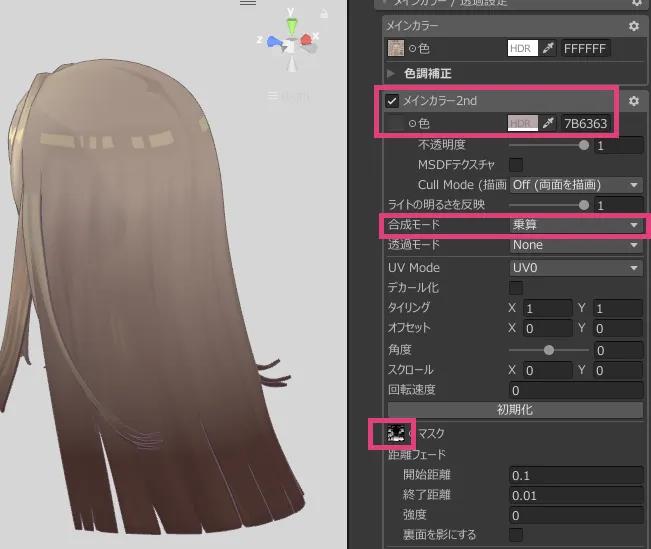Pick color with the FFFFFF eyedropper
This screenshot has width=651, height=549.
point(547,48)
